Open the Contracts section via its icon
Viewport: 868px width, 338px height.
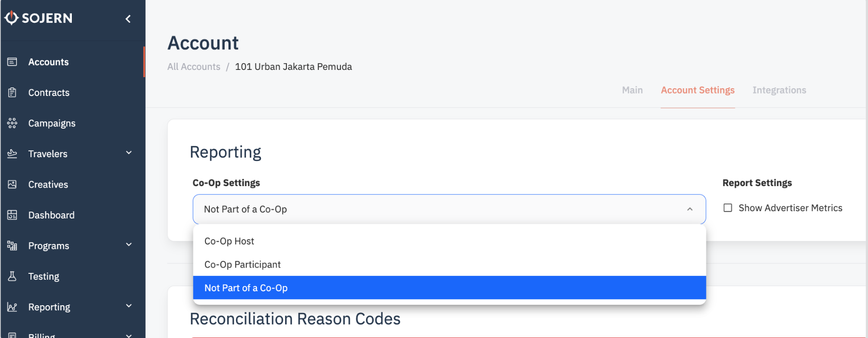[12, 93]
